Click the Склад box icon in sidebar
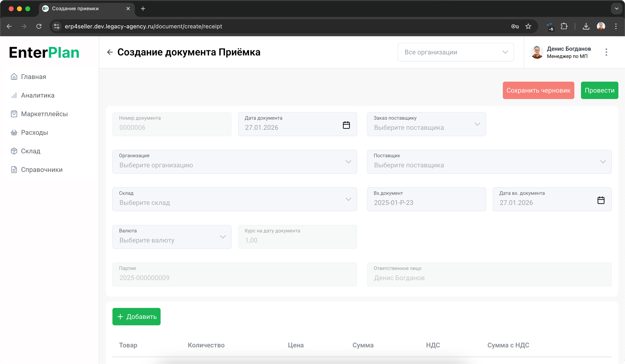The height and width of the screenshot is (364, 625). click(x=14, y=151)
